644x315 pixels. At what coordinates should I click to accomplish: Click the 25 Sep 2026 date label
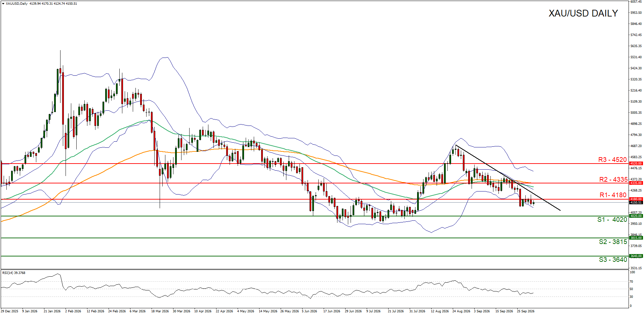coord(525,311)
